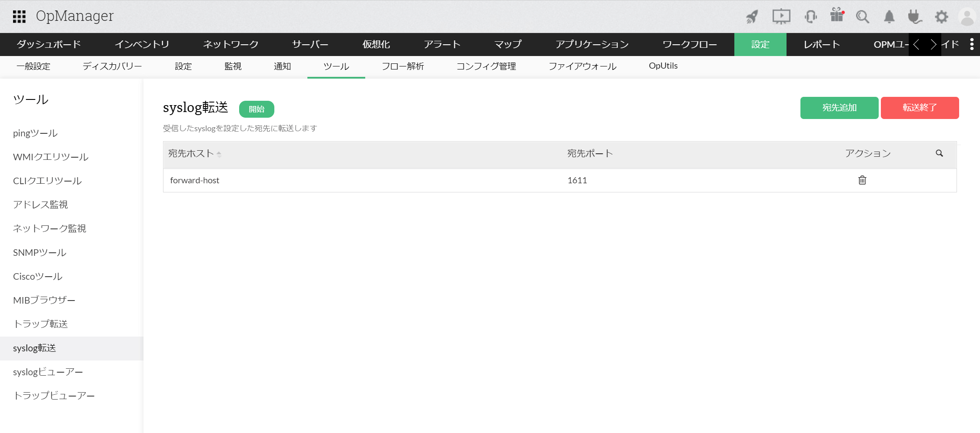
Task: Select SNMPツール in sidebar
Action: pos(40,253)
